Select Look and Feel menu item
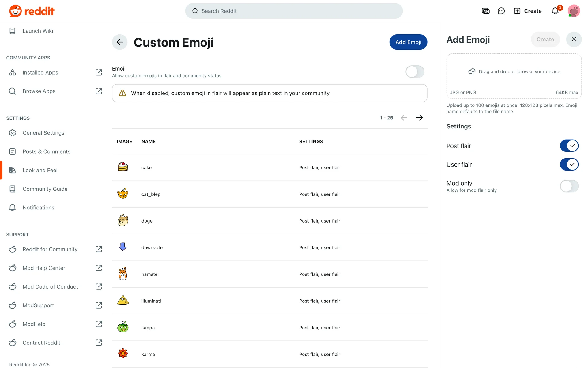Image resolution: width=588 pixels, height=368 pixels. [x=40, y=170]
